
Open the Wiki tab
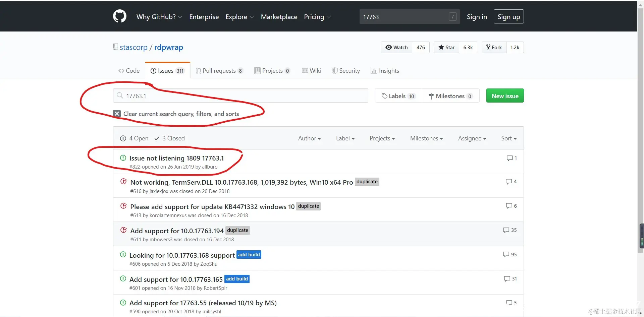click(x=311, y=71)
